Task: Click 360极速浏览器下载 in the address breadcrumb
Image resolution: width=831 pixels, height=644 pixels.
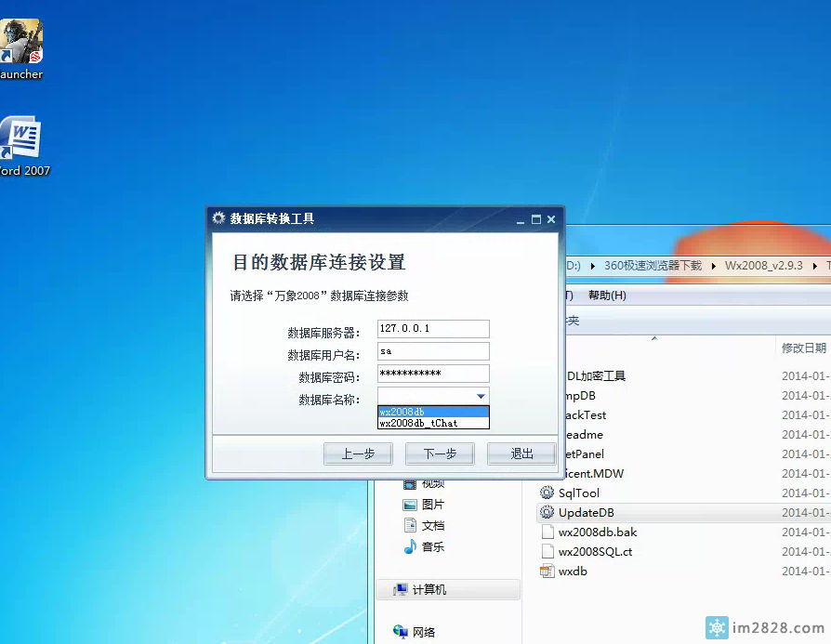Action: click(x=653, y=266)
